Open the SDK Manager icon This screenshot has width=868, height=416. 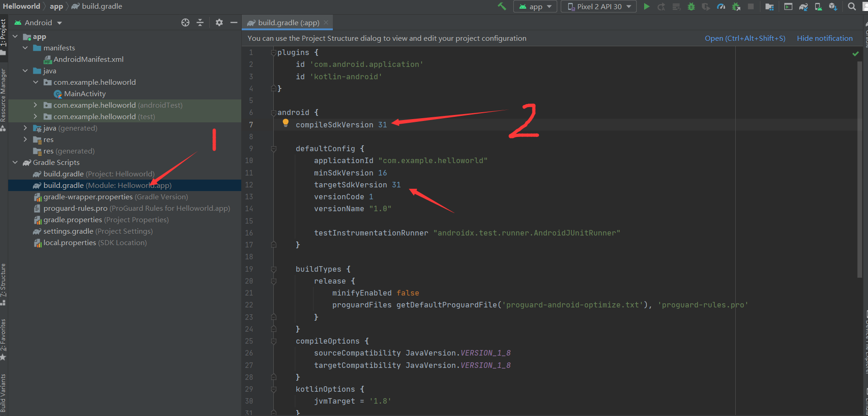pos(833,6)
